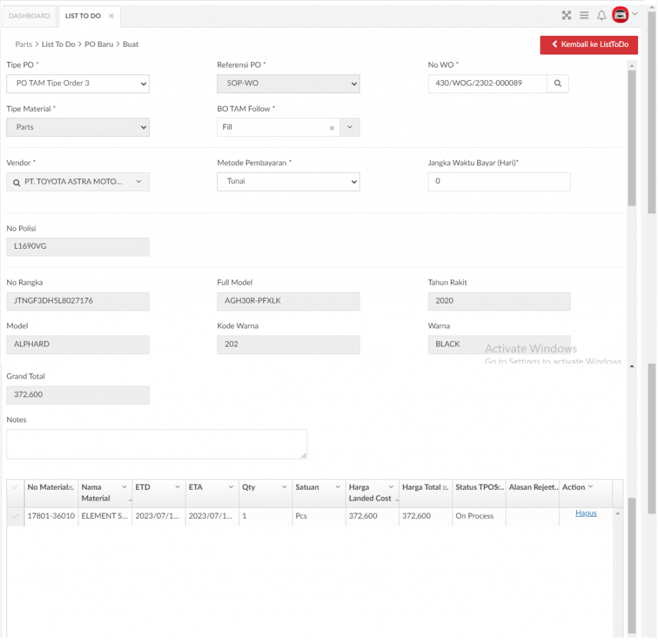658x644 pixels.
Task: Click the Warna BLACK field
Action: coord(499,344)
